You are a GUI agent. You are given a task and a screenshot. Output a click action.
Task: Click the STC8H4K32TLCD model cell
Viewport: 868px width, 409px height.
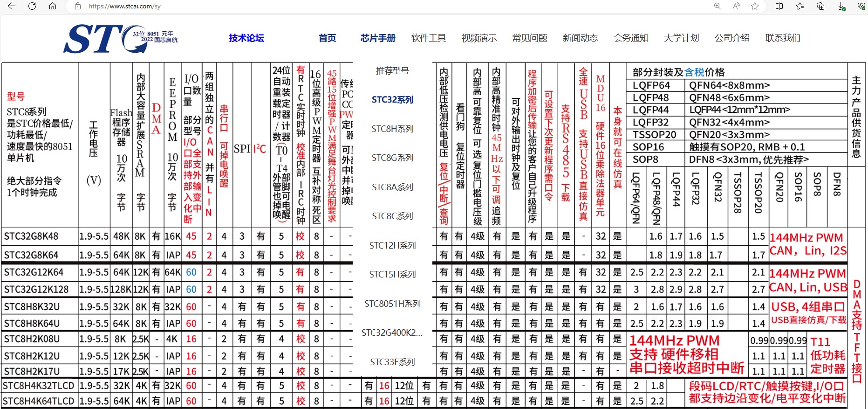(39, 386)
